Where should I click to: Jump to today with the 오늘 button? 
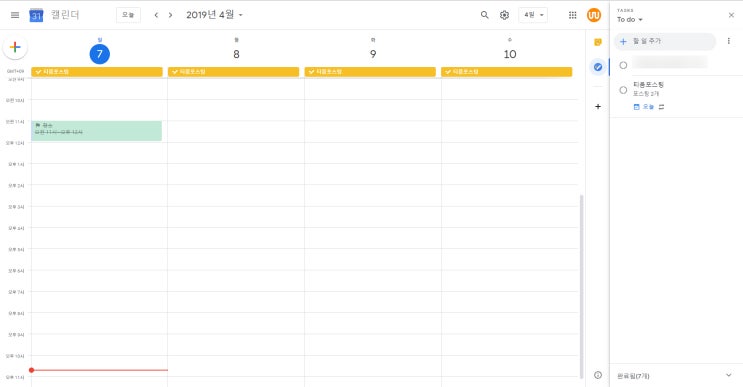[128, 15]
